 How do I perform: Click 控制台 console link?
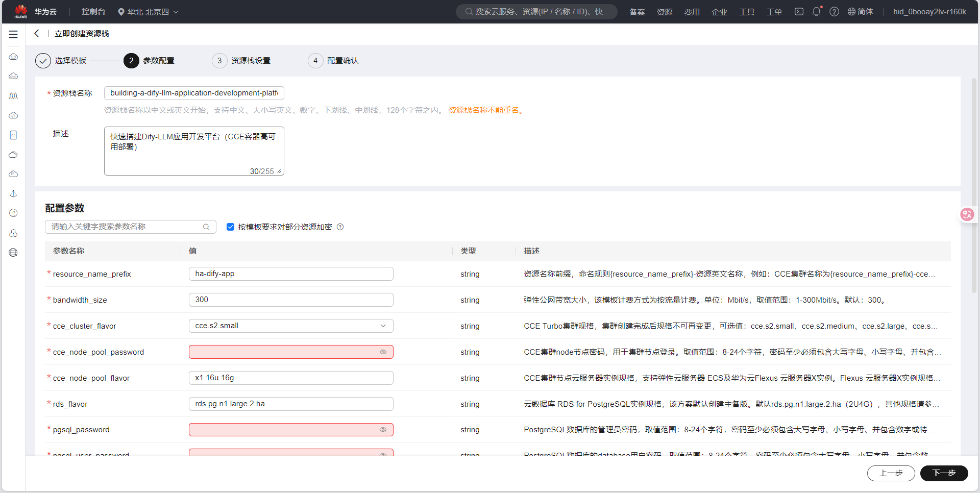[93, 11]
